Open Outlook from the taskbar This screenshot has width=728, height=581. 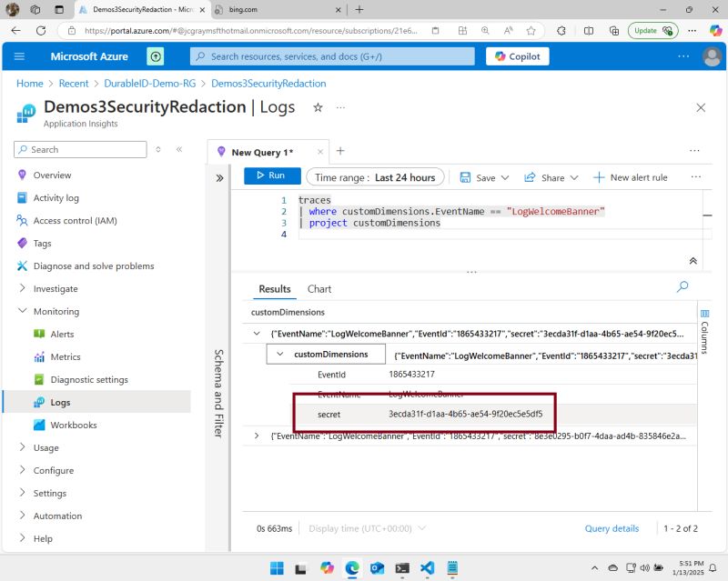377,567
